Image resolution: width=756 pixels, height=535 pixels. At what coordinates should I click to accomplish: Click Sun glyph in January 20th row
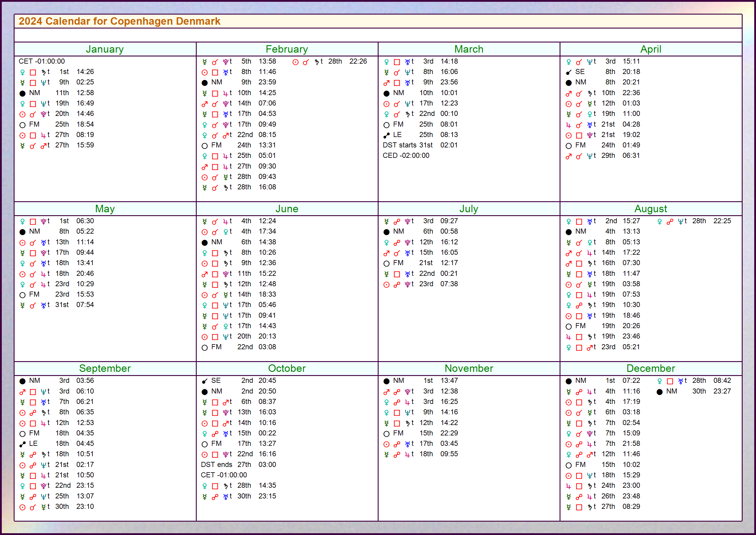click(x=22, y=115)
